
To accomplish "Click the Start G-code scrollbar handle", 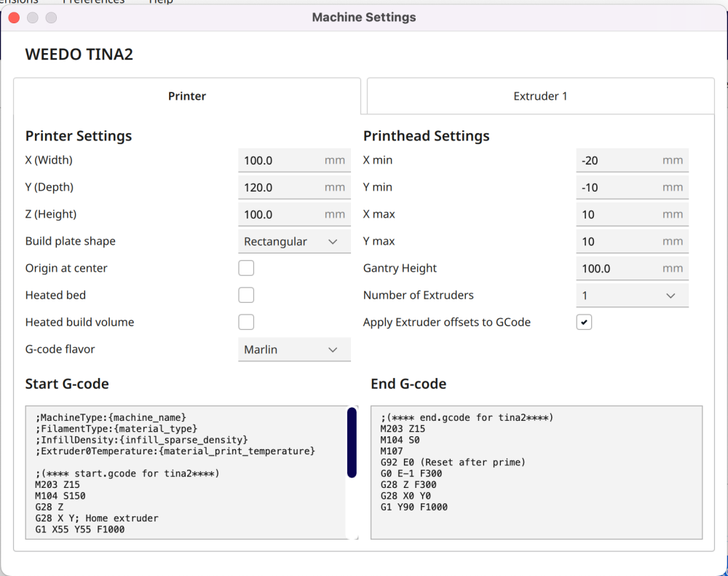I will click(x=352, y=442).
